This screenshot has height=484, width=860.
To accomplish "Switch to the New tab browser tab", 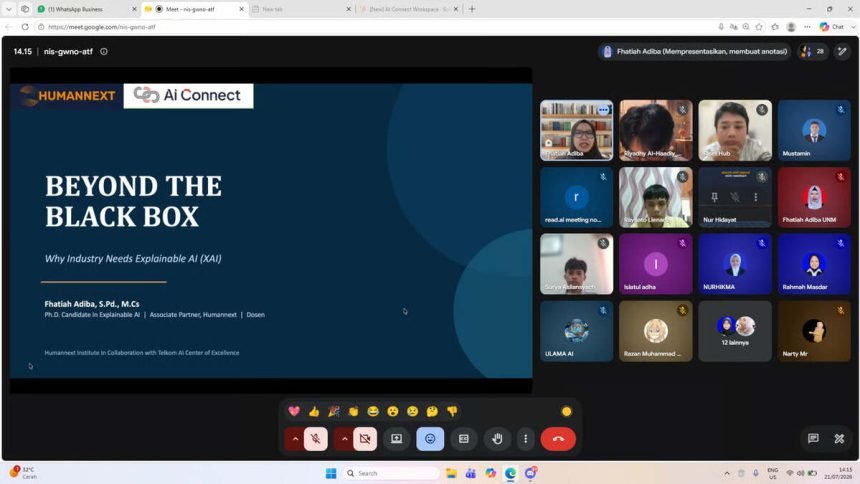I will [301, 9].
